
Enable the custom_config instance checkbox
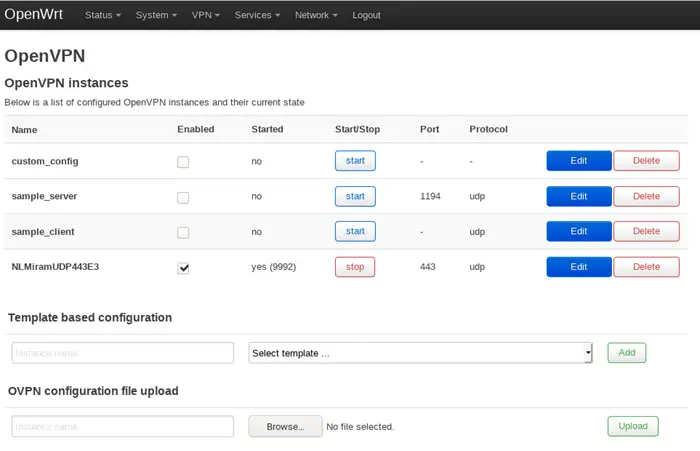[183, 162]
